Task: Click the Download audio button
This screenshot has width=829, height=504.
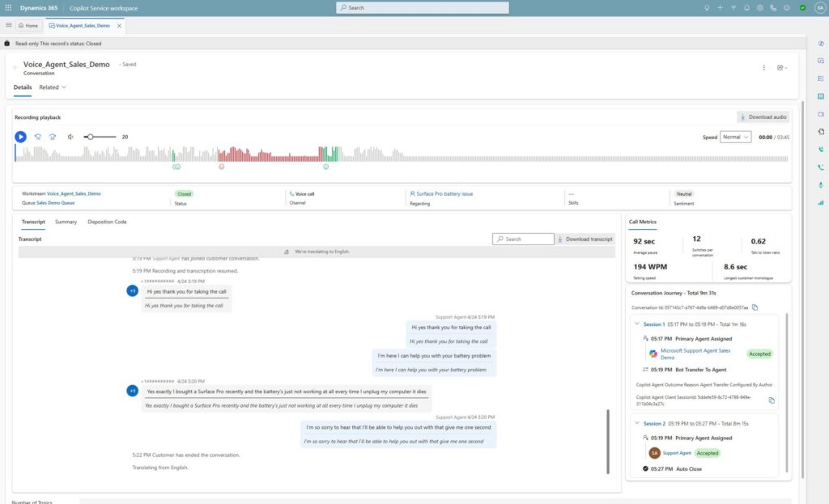Action: 763,116
